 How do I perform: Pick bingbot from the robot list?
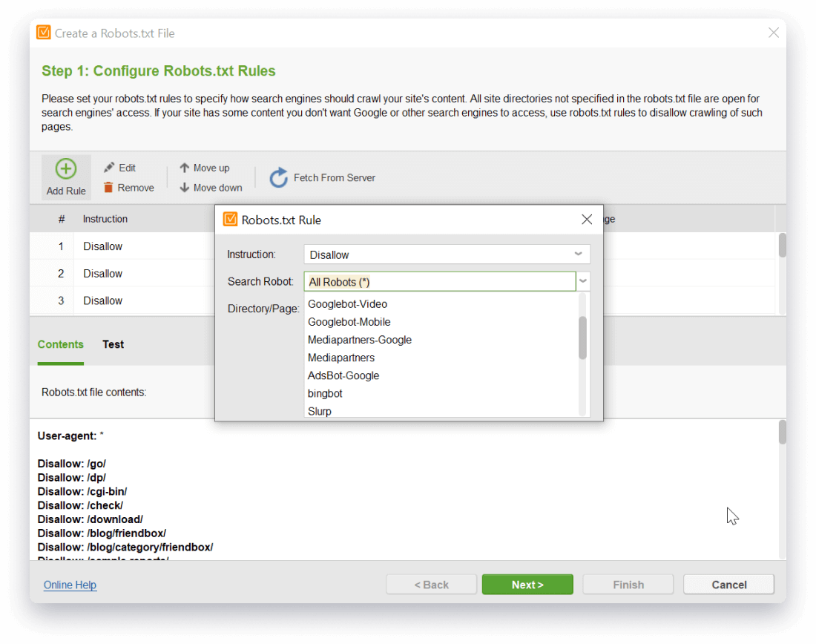[x=325, y=393]
